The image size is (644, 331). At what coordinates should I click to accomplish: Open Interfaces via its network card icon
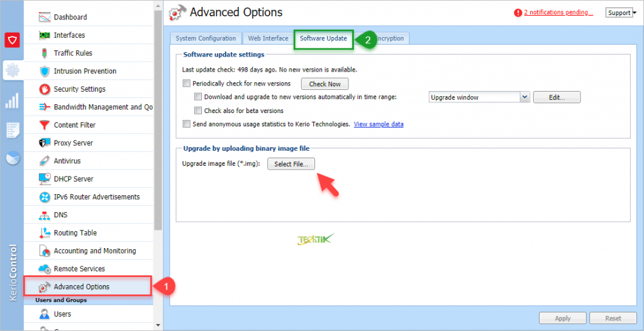tap(44, 35)
